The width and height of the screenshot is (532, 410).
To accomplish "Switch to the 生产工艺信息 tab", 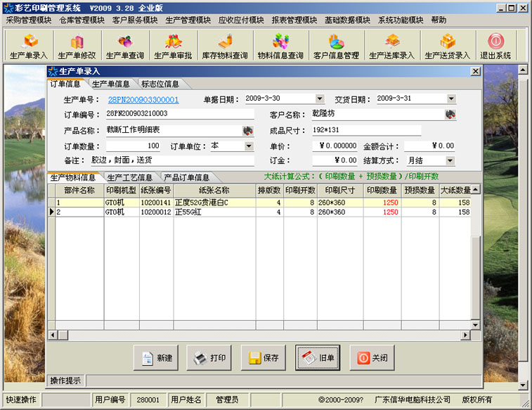I will (x=129, y=177).
